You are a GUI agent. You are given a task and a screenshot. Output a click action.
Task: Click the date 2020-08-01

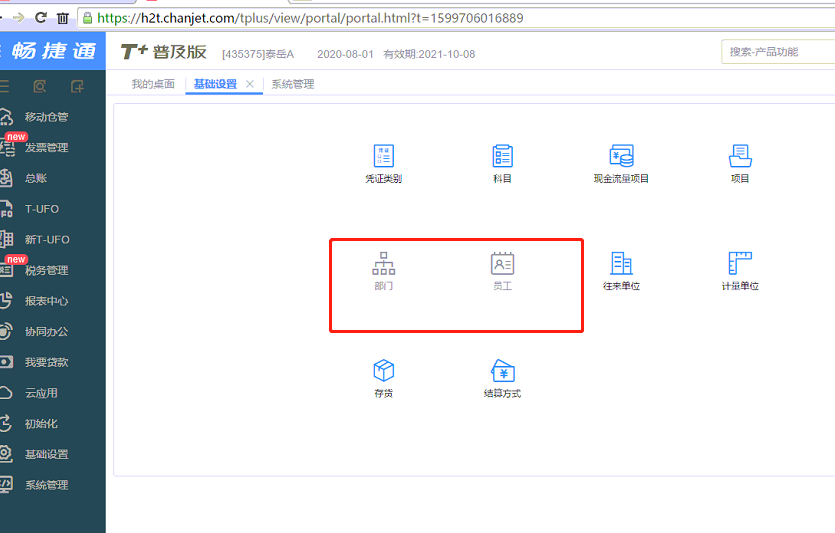(345, 54)
